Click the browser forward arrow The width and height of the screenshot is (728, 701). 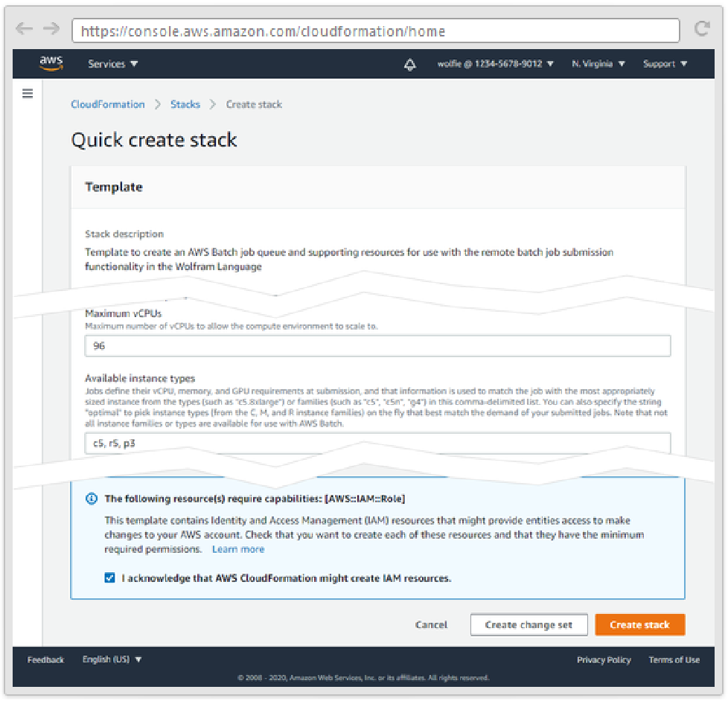click(x=51, y=29)
